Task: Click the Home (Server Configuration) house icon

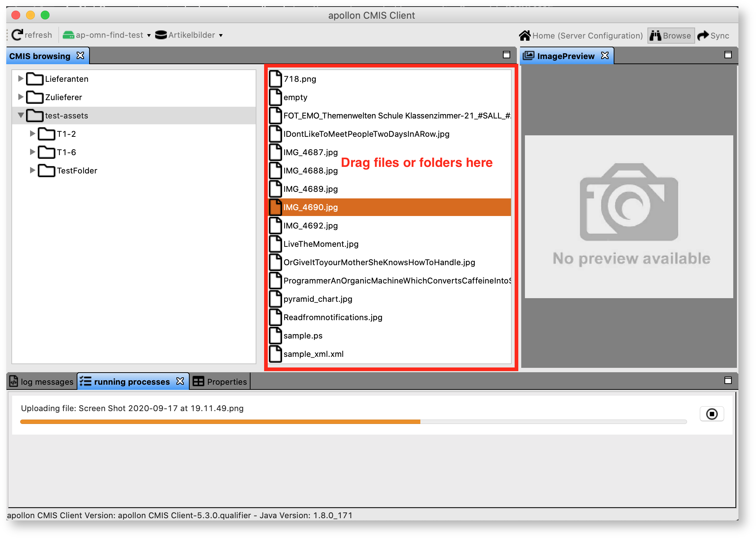Action: (x=525, y=36)
